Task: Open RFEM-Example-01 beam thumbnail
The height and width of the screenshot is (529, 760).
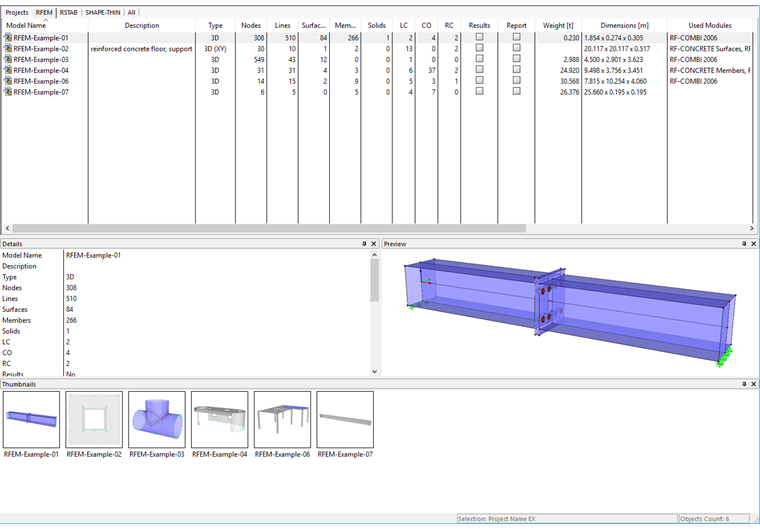Action: click(x=32, y=419)
